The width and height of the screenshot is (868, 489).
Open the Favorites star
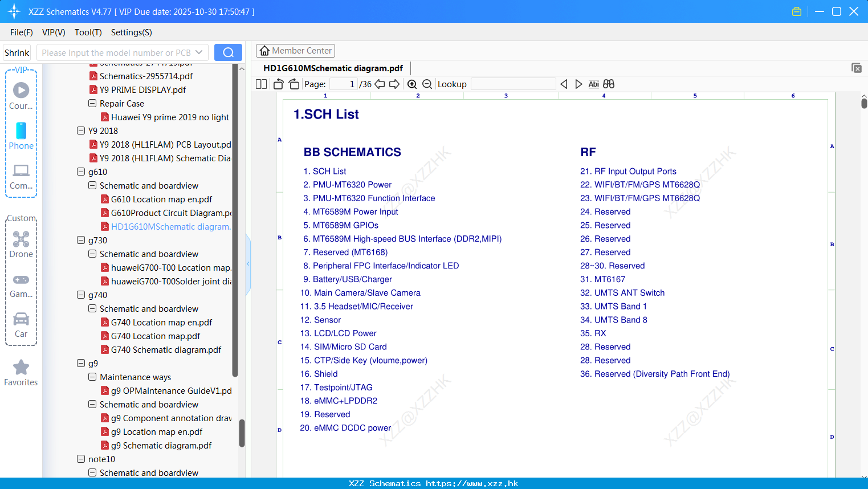(21, 373)
